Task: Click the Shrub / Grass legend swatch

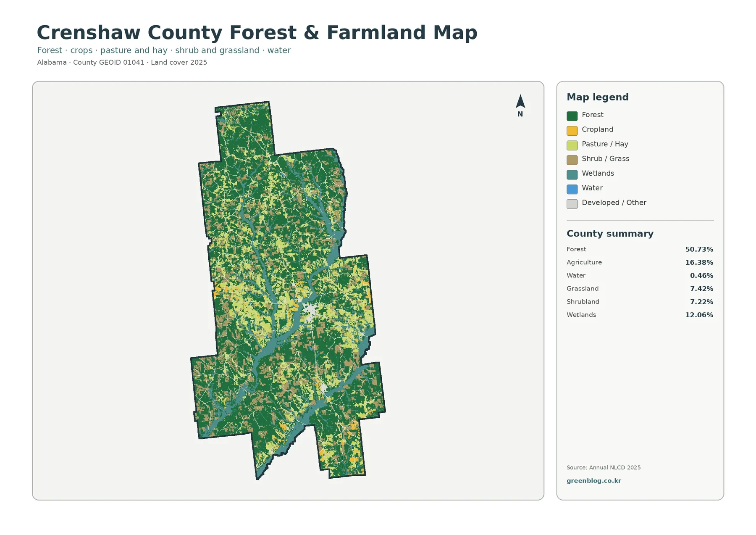Action: 572,160
